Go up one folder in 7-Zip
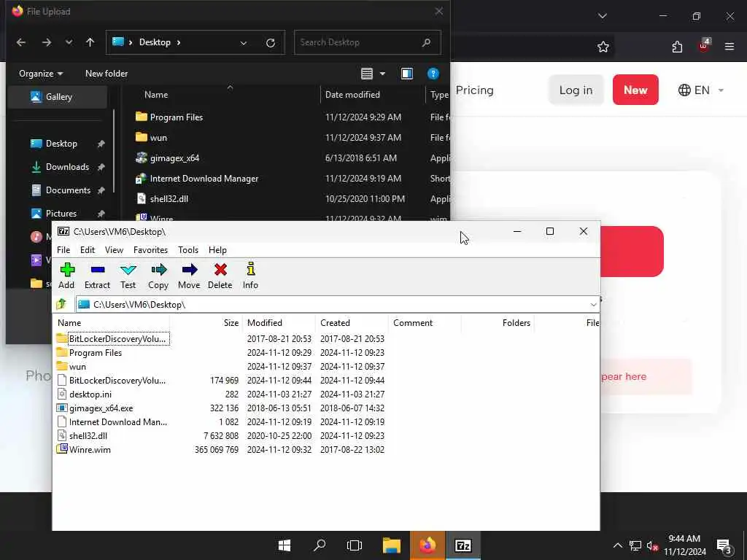This screenshot has height=560, width=747. [x=61, y=304]
